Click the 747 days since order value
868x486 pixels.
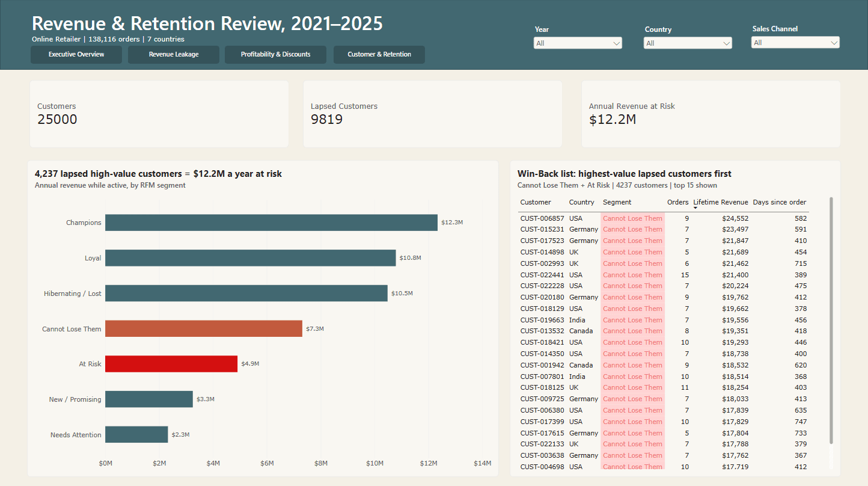click(801, 422)
